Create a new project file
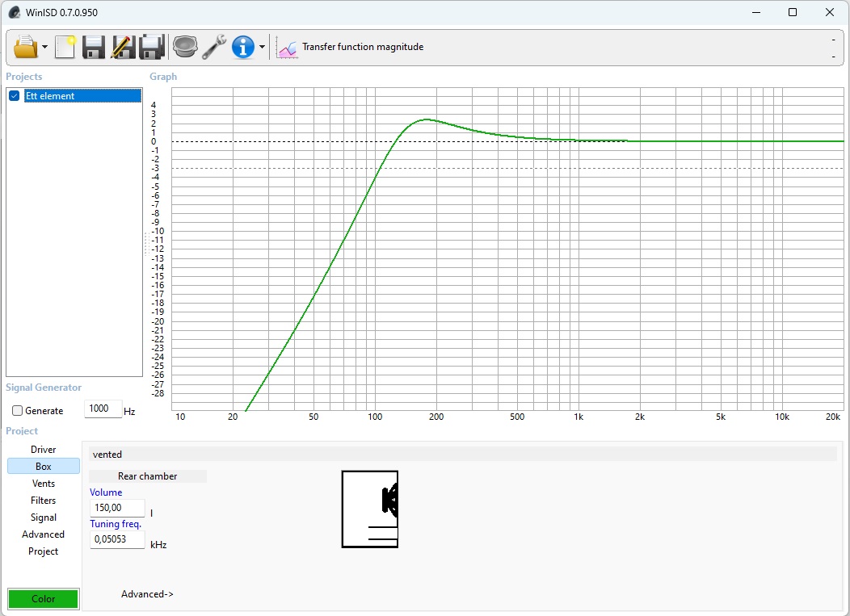Image resolution: width=850 pixels, height=616 pixels. tap(65, 47)
